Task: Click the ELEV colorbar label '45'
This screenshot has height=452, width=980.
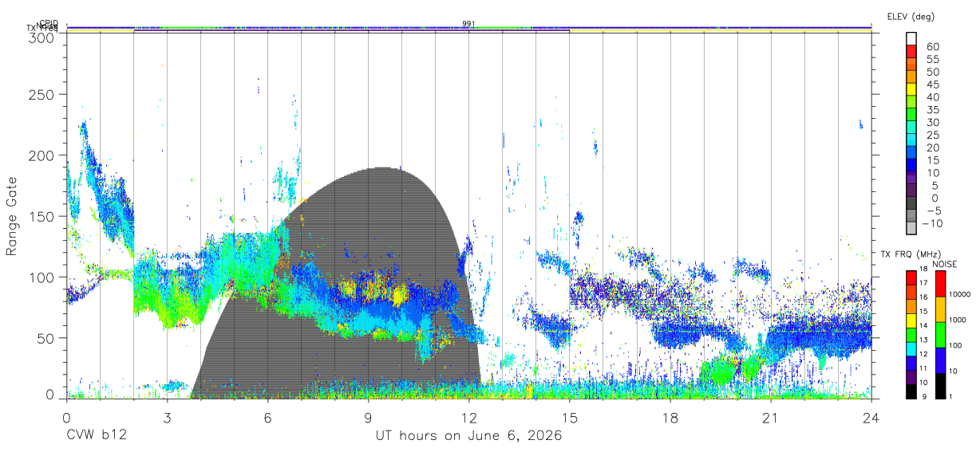Action: (932, 85)
